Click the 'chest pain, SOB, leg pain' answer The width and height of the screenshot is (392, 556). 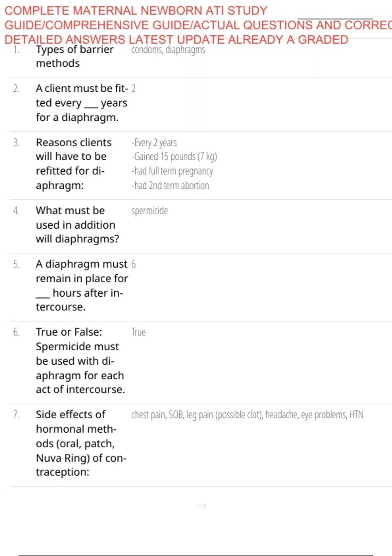247,415
